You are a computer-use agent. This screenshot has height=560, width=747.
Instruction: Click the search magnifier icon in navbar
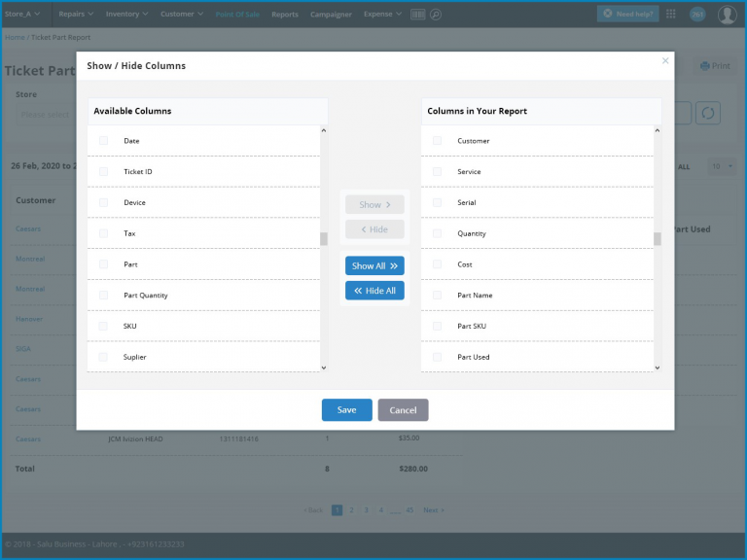[x=436, y=15]
